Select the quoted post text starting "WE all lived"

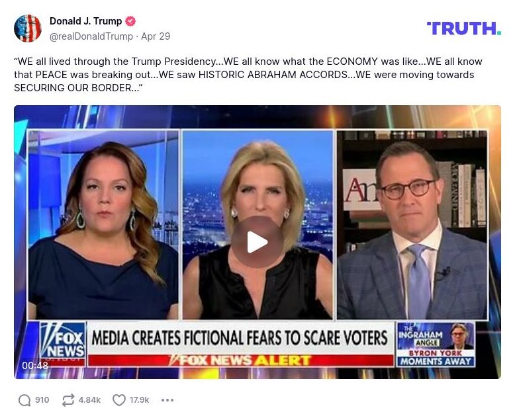248,75
